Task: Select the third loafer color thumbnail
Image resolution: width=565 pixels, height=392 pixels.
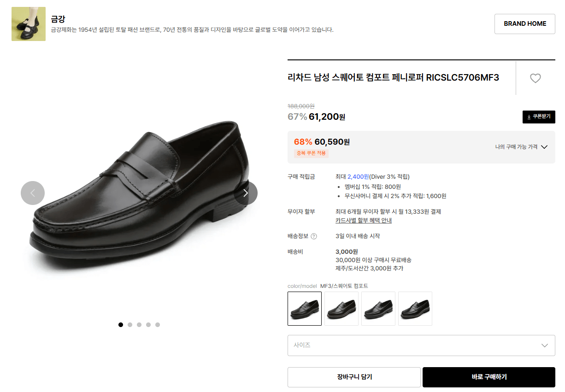Action: pos(378,309)
